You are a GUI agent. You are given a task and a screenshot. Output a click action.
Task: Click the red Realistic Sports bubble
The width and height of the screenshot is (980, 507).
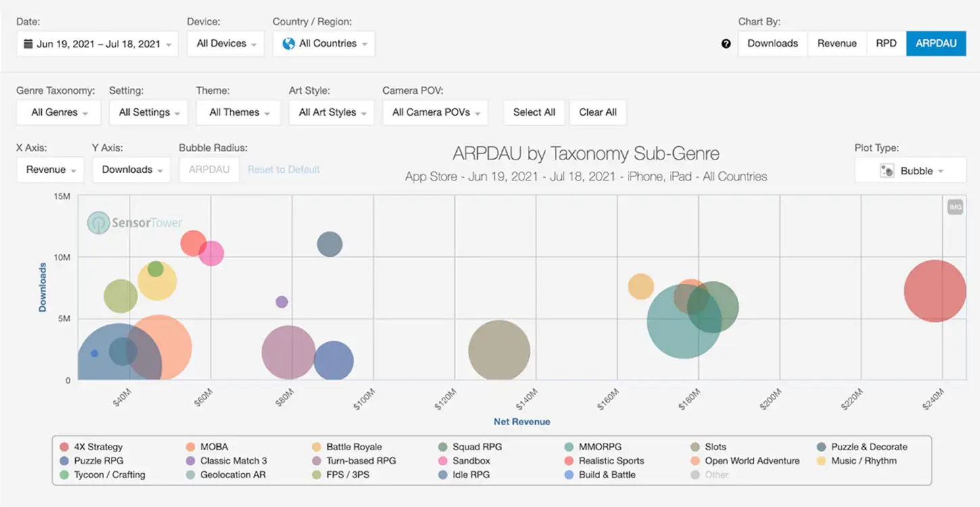pos(193,243)
